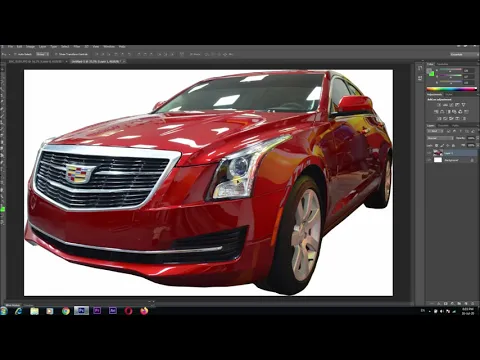Filter layers by pixel layers icon
The height and width of the screenshot is (360, 480).
[x=448, y=131]
